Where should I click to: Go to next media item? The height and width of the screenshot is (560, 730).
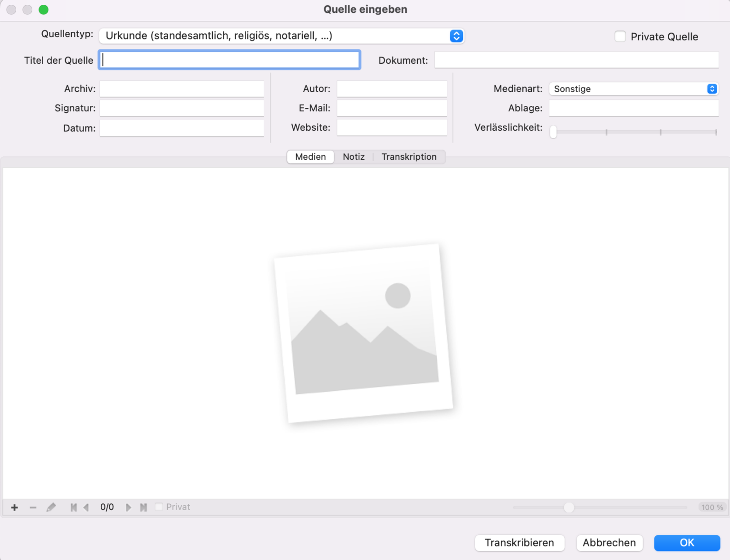tap(128, 507)
